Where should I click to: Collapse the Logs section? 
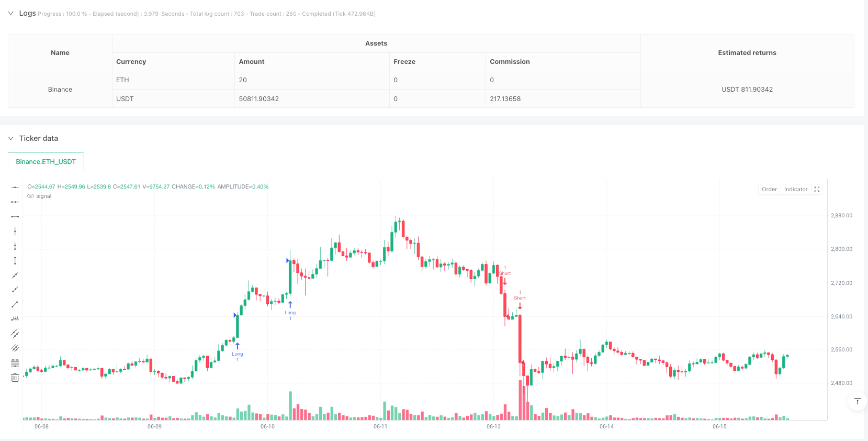coord(10,13)
